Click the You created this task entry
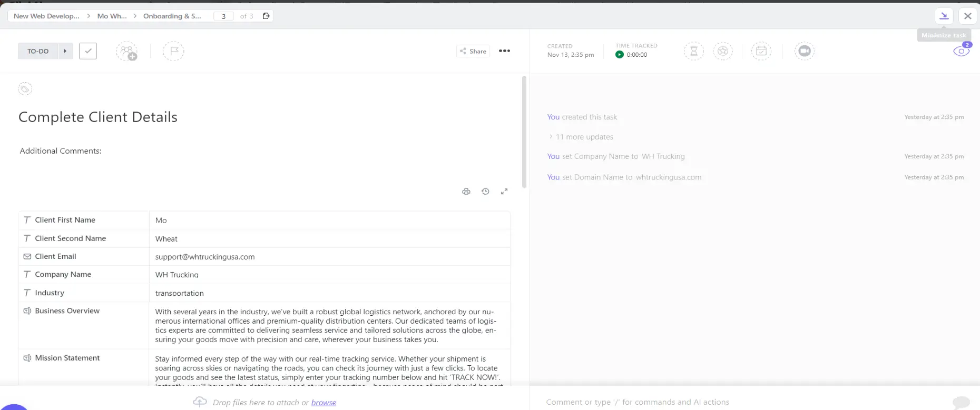The image size is (980, 410). 582,117
